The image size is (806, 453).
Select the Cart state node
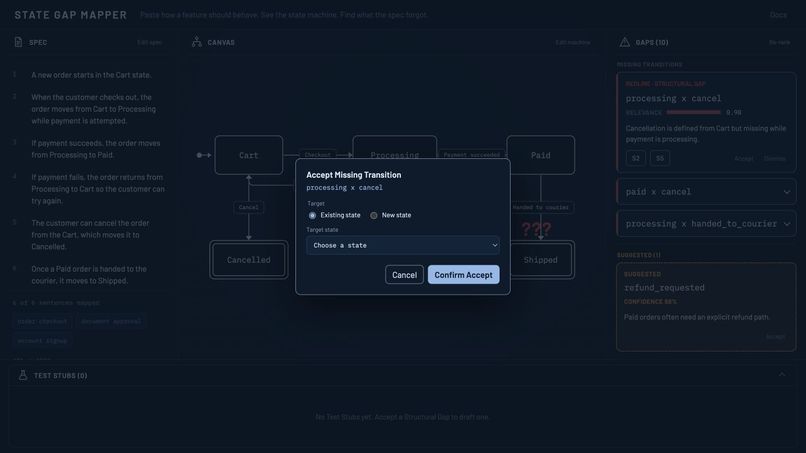coord(249,155)
